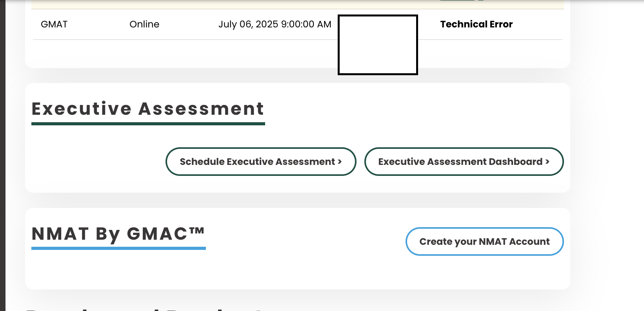Viewport: 644px width, 311px height.
Task: Click the NMAT By GMAC heading
Action: pyautogui.click(x=118, y=234)
